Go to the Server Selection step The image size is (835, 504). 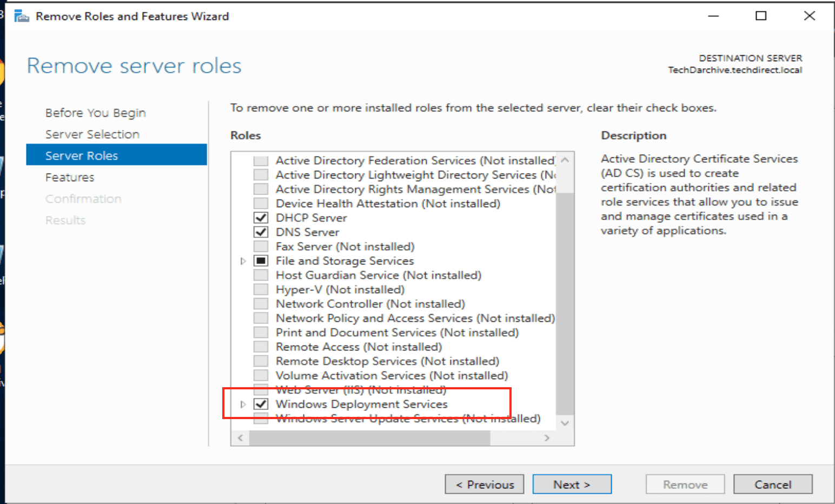coord(92,134)
